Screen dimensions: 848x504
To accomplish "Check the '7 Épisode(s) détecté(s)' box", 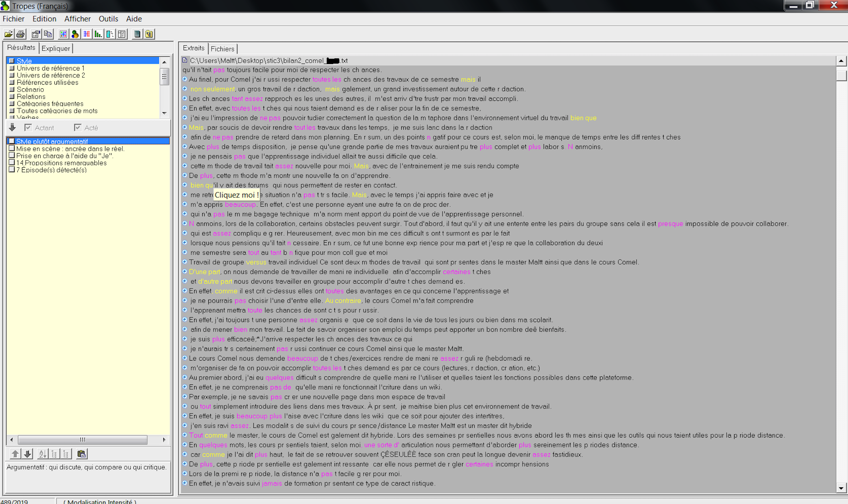I will pyautogui.click(x=12, y=169).
